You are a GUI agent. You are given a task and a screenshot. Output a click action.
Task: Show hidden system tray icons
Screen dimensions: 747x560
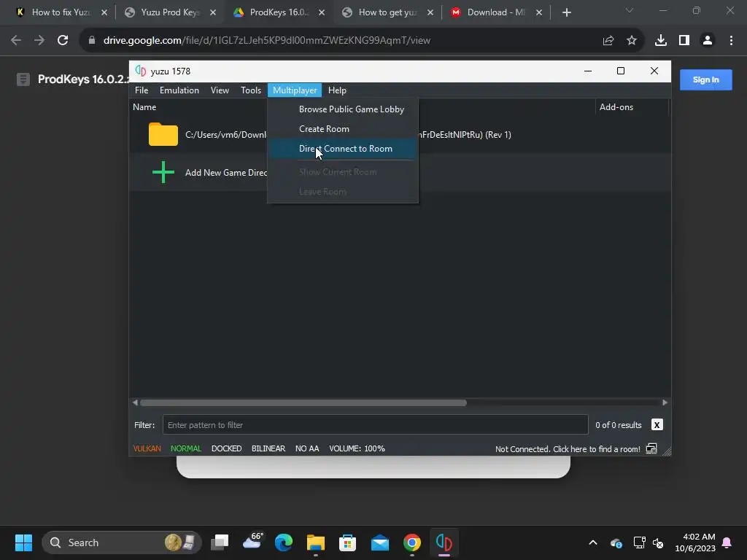tap(593, 542)
